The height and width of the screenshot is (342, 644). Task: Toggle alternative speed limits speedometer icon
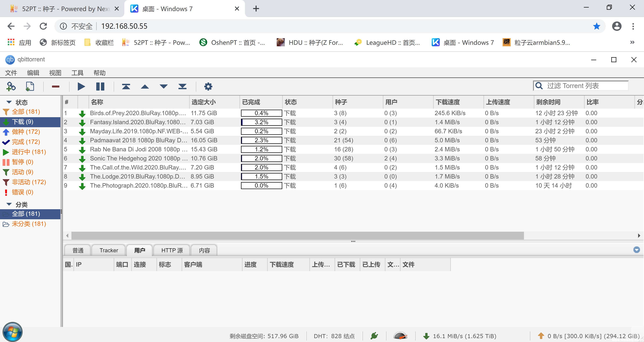pos(400,335)
